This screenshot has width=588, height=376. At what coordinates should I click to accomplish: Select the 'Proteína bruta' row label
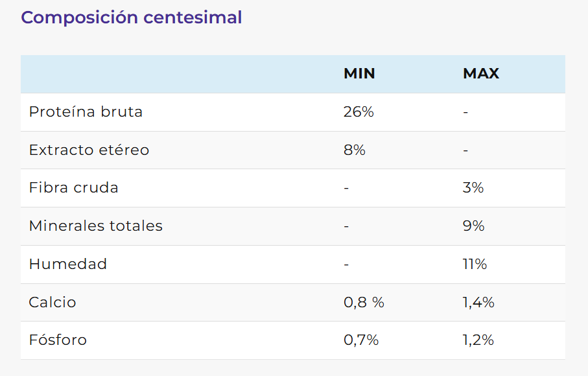pyautogui.click(x=86, y=112)
